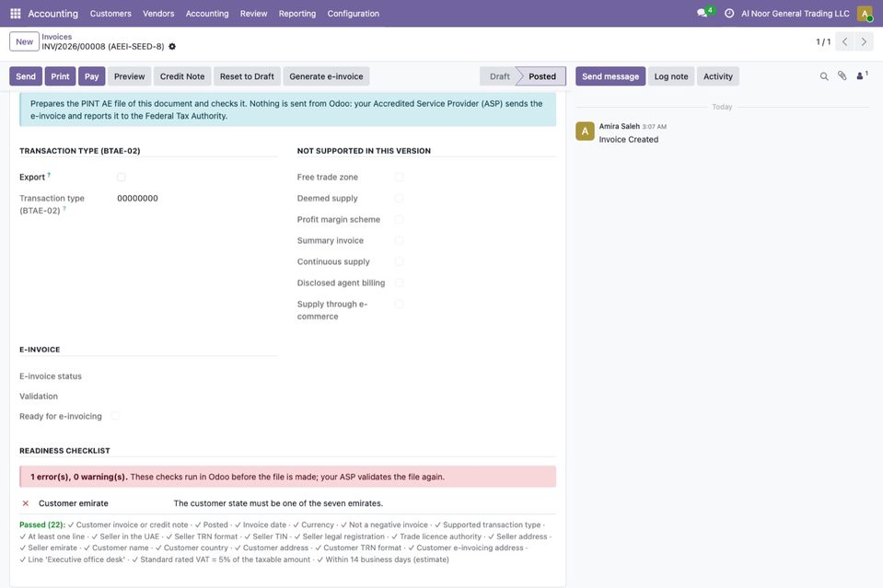The height and width of the screenshot is (588, 883).
Task: Go back to Invoices breadcrumb
Action: point(57,37)
